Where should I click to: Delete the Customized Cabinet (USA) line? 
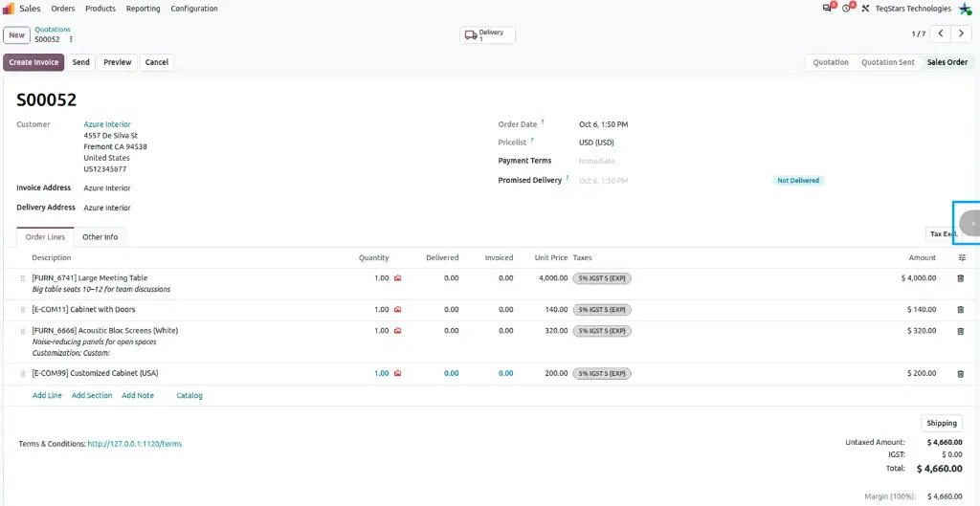click(961, 374)
